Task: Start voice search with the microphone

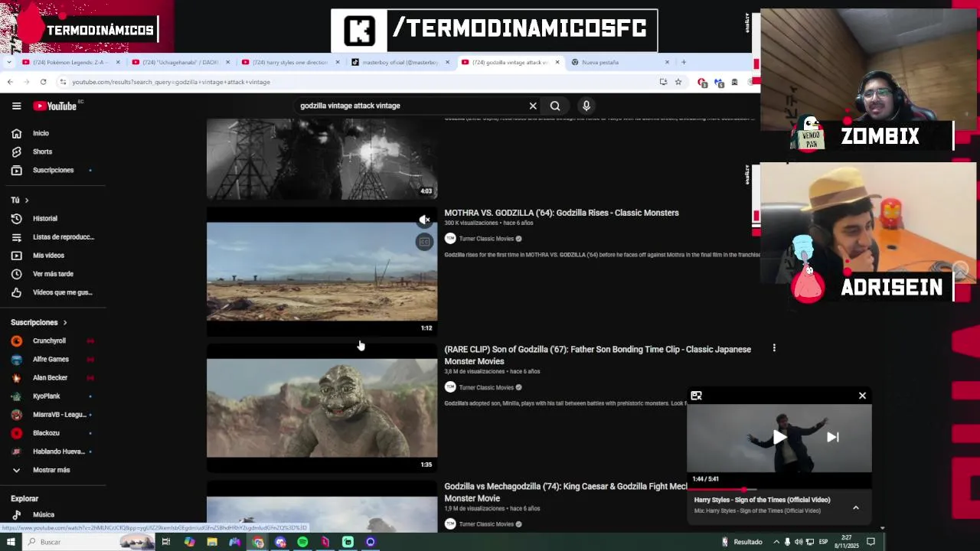Action: [586, 106]
